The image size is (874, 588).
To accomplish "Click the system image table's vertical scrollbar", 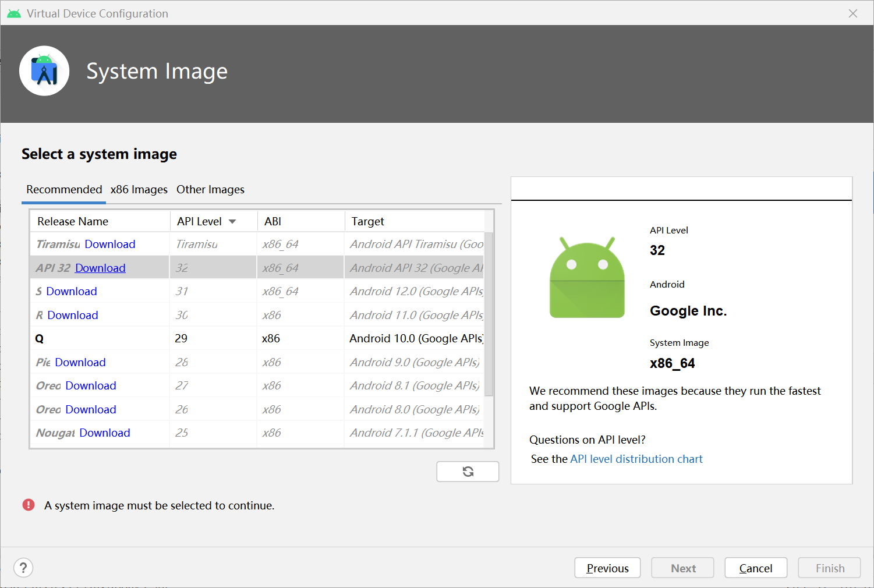I will click(x=489, y=314).
